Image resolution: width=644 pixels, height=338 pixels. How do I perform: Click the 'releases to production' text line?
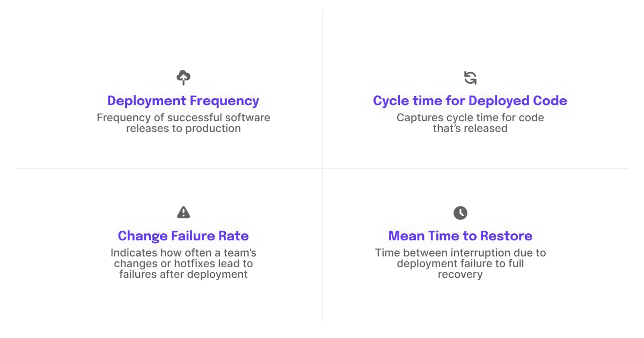coord(183,129)
